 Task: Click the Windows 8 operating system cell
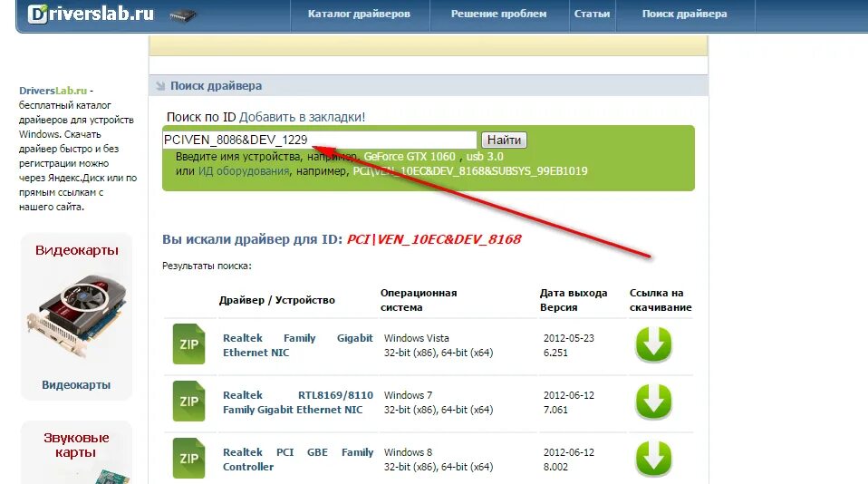pos(439,460)
